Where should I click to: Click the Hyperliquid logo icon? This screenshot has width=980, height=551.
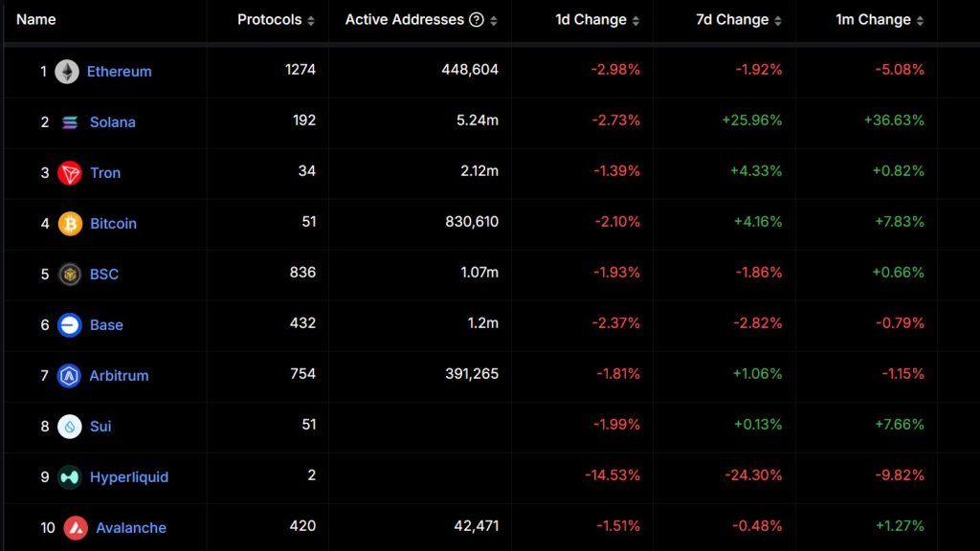70,477
